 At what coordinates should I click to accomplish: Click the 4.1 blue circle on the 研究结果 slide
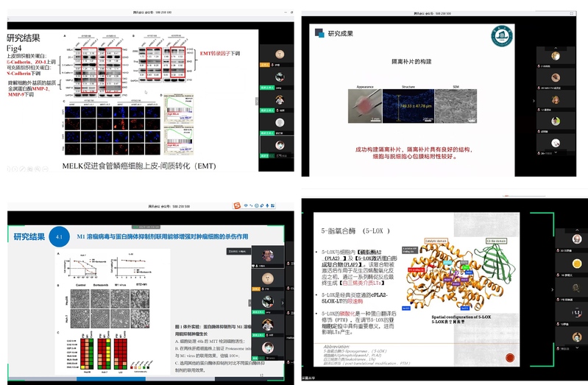[60, 237]
